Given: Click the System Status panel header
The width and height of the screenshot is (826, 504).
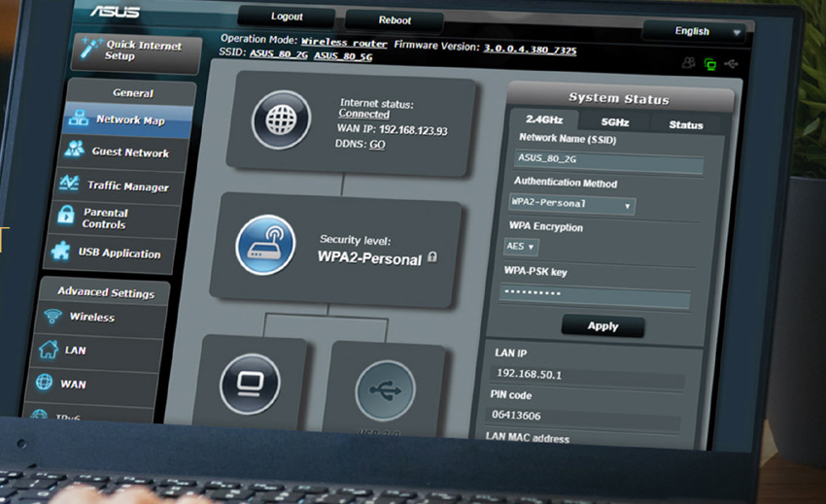Looking at the screenshot, I should [x=621, y=97].
